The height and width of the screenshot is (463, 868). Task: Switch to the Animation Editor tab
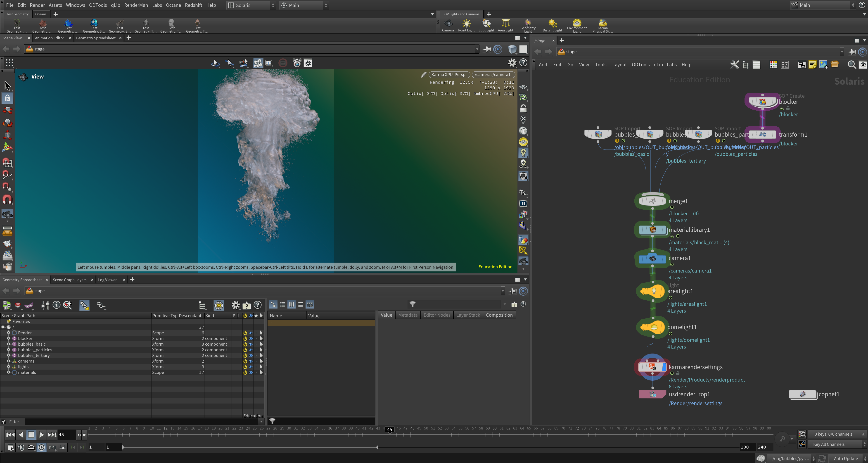50,38
